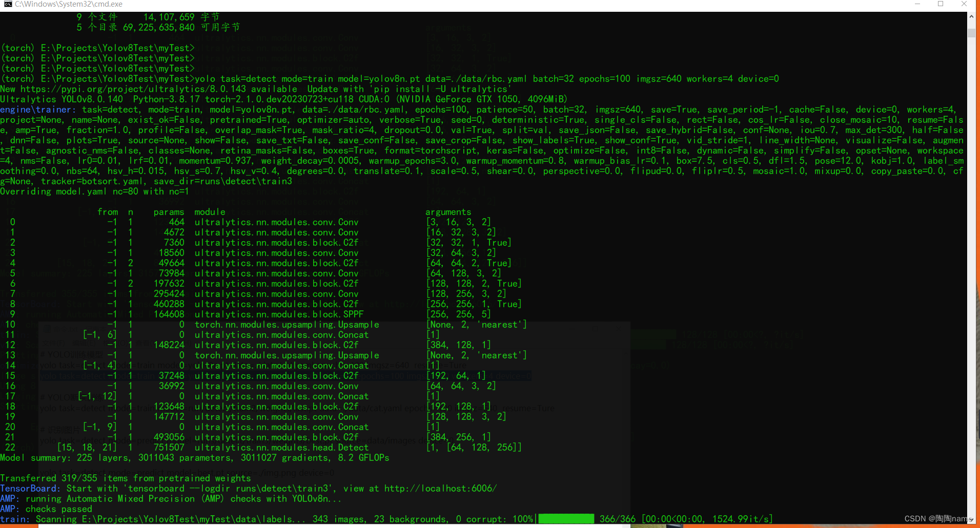Maximize the cmd.exe window
The height and width of the screenshot is (528, 980).
tap(941, 4)
